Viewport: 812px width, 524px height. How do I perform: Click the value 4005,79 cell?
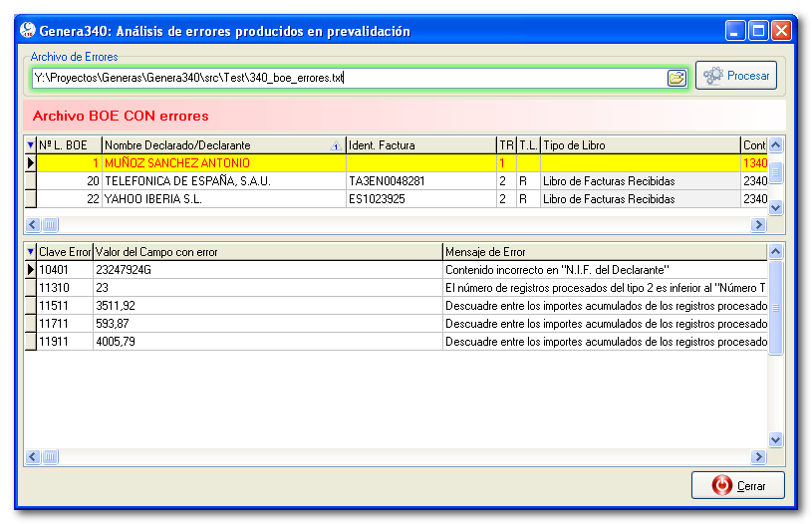(x=268, y=342)
